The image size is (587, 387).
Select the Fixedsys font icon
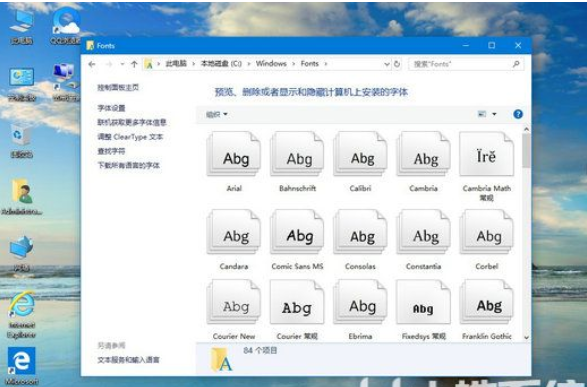coord(423,302)
